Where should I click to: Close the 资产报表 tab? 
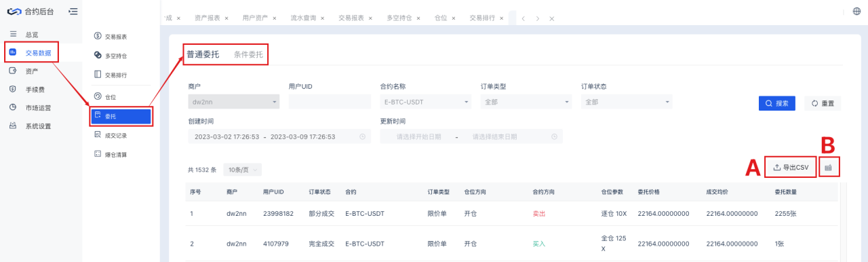pos(226,18)
